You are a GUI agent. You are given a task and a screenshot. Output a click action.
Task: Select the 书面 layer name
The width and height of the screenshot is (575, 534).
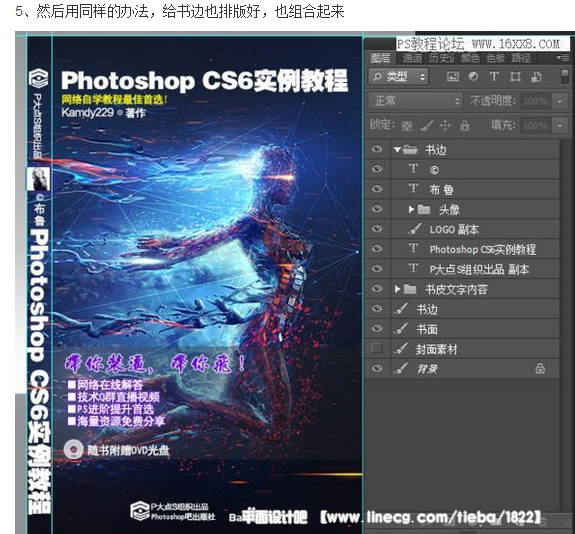[427, 329]
